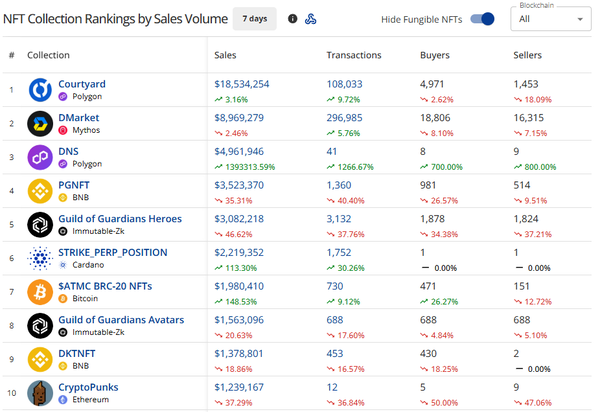600x412 pixels.
Task: Click Guild of Guardians Heroes logo
Action: tap(40, 225)
